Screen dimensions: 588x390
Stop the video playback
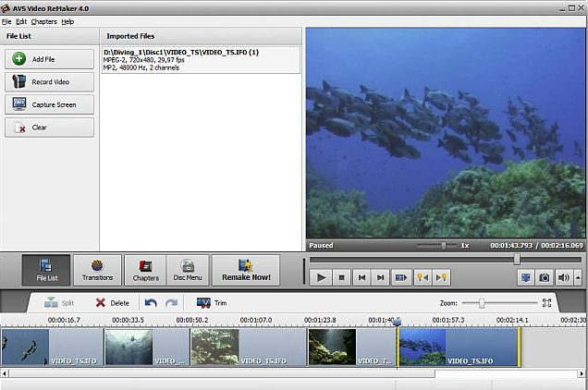tap(342, 277)
